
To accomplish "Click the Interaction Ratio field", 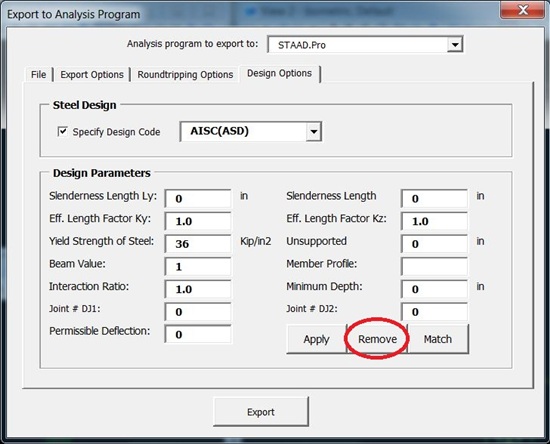I will coord(198,289).
